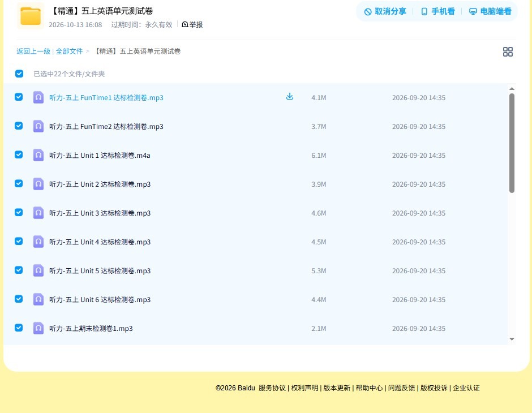The height and width of the screenshot is (413, 532).
Task: Open 听力-五上 Unit 4 达标检测卷.mp3
Action: [x=100, y=242]
